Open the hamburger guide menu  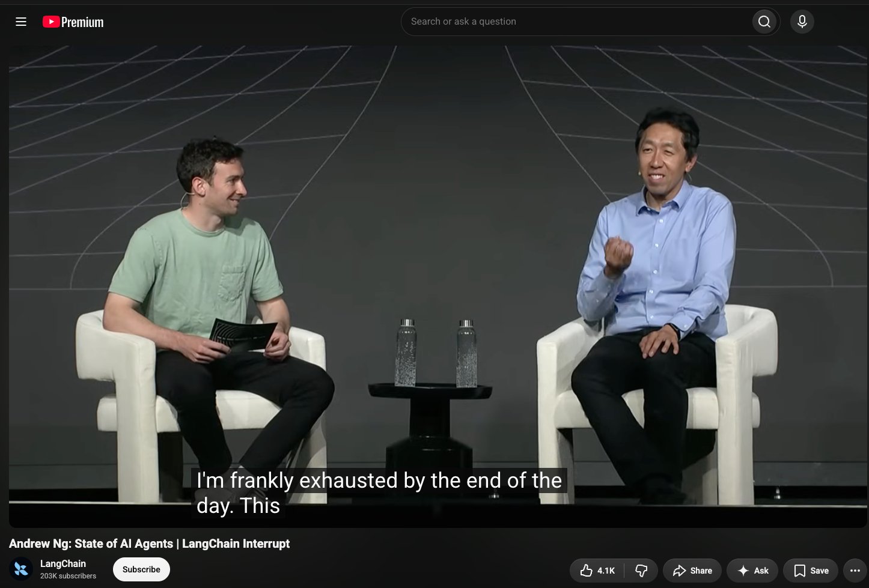point(21,22)
